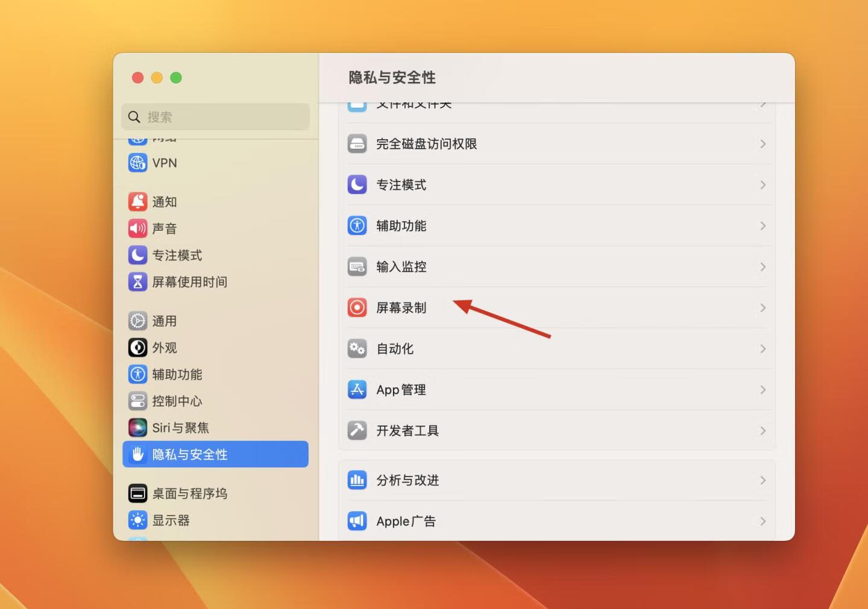This screenshot has width=868, height=609.
Task: Click the App Management (App 管理) icon
Action: [357, 390]
